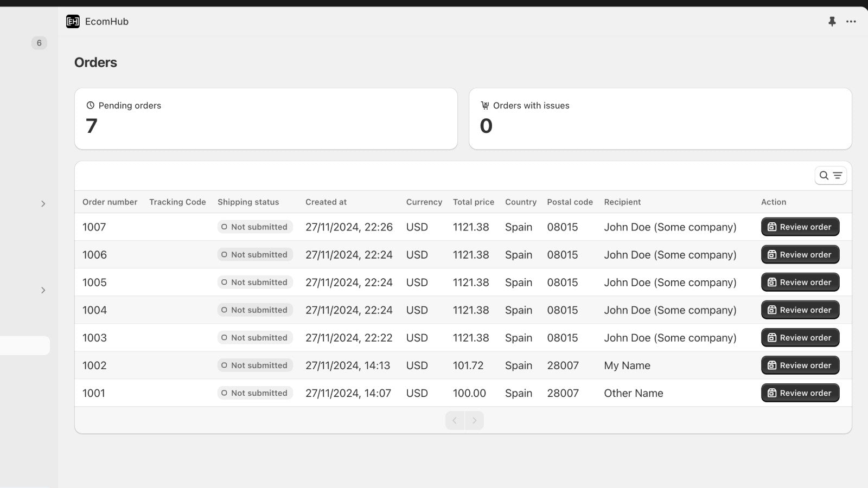Click the sidebar badge showing 6
Viewport: 868px width, 488px height.
39,43
